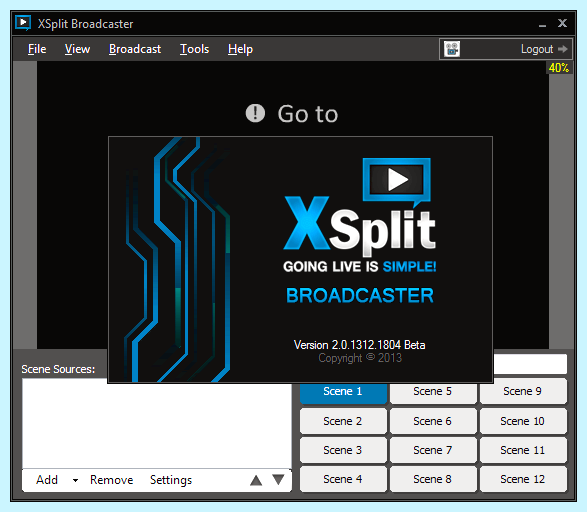Open the View menu

click(77, 49)
